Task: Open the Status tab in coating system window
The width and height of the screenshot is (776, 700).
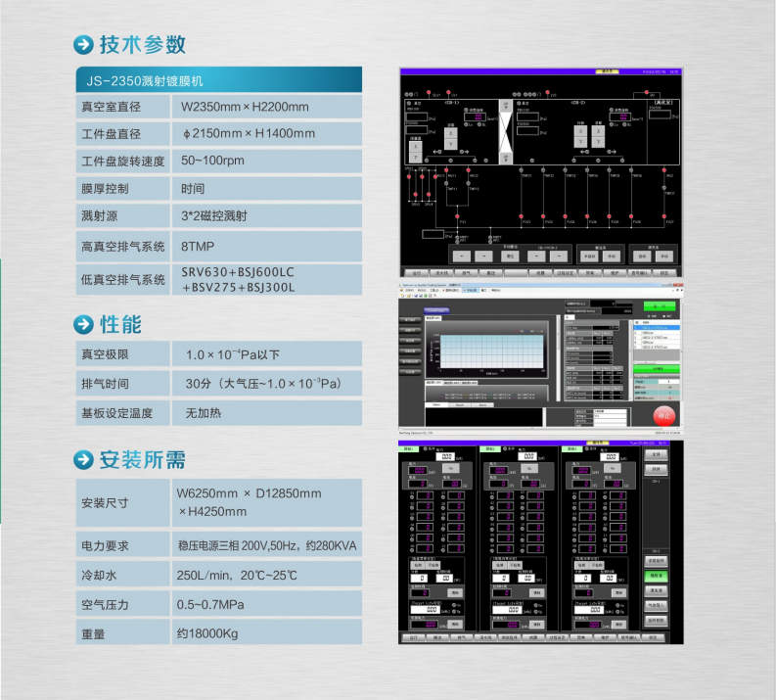Action: pos(436,405)
